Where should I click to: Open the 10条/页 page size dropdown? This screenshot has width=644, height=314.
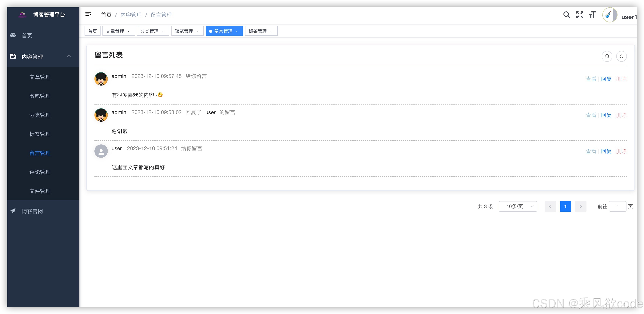pyautogui.click(x=518, y=206)
